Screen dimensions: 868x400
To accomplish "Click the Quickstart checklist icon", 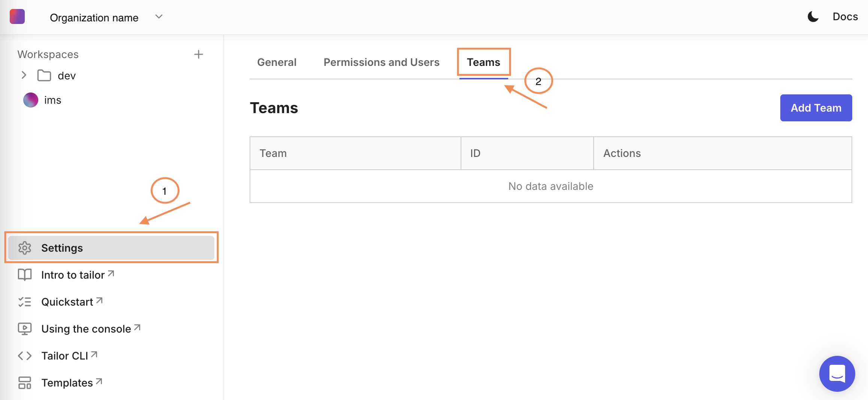I will click(x=24, y=301).
